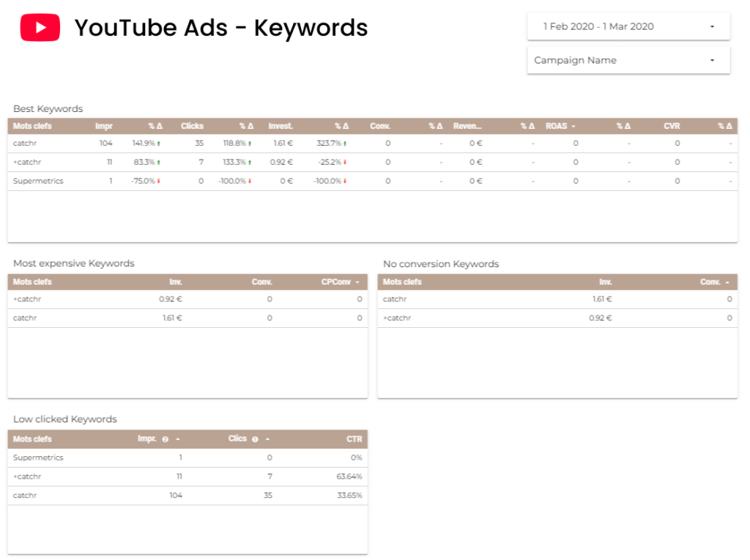Expand the Campaign Name filter dropdown
Screen dimensions: 750x560
coord(628,60)
